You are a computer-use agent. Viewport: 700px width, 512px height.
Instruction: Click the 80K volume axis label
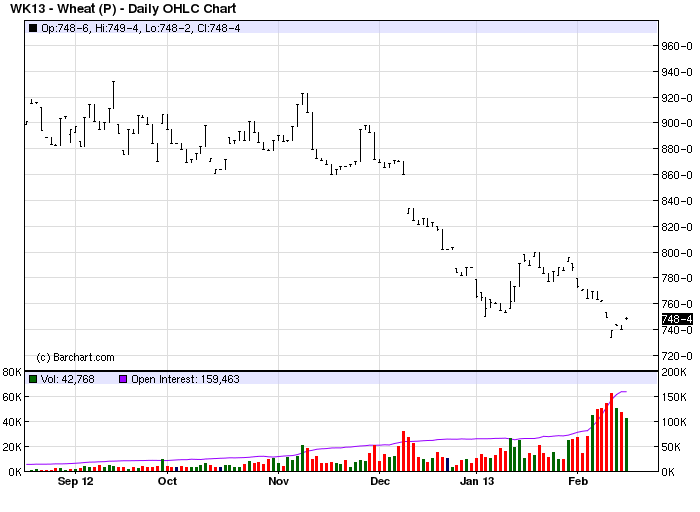[12, 372]
